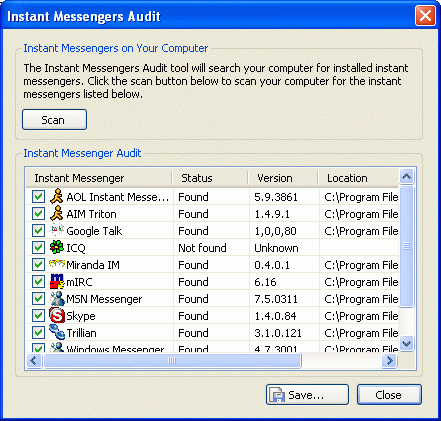The height and width of the screenshot is (421, 441).
Task: Click the MSN Messenger icon
Action: point(57,298)
